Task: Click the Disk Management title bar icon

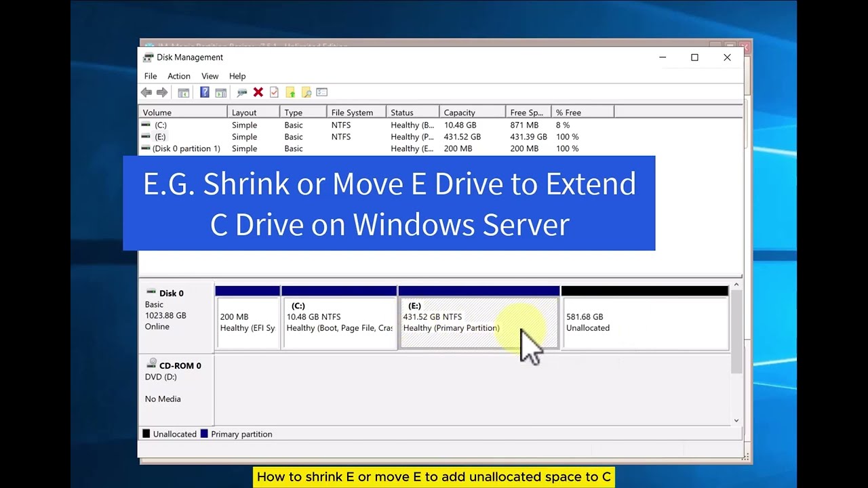Action: pos(149,58)
